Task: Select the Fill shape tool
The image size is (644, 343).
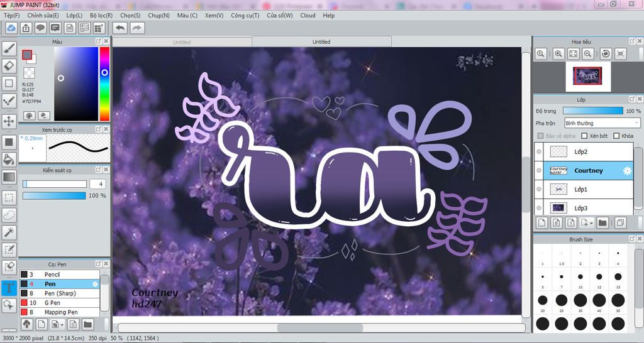Action: point(9,142)
